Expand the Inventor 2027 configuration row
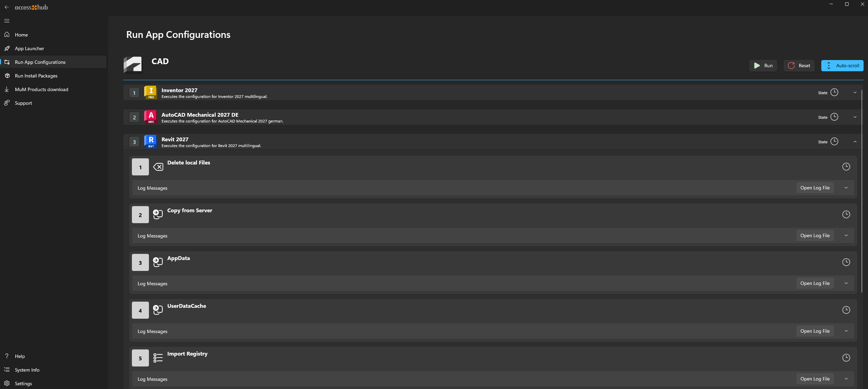 [x=855, y=92]
